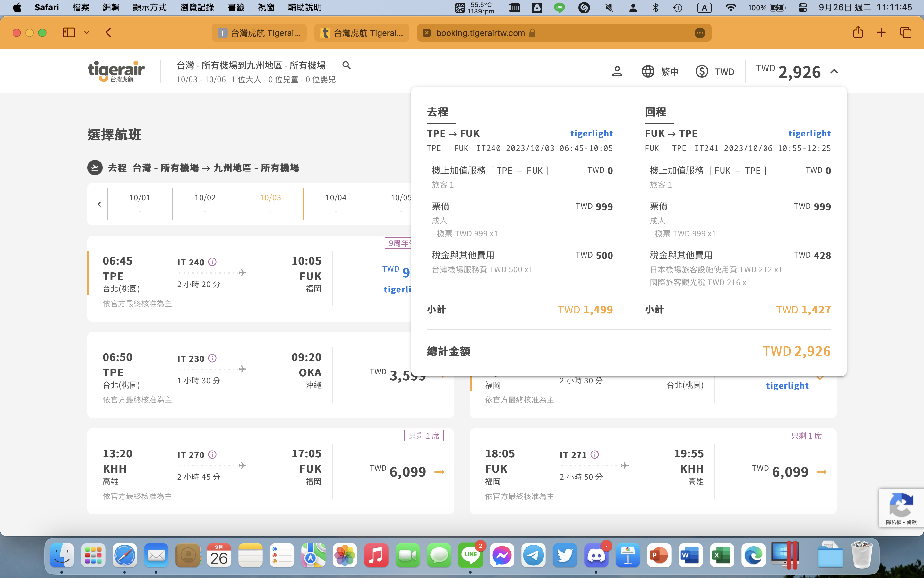Image resolution: width=924 pixels, height=578 pixels.
Task: Open sidebar tab group dropdown arrow
Action: (87, 33)
